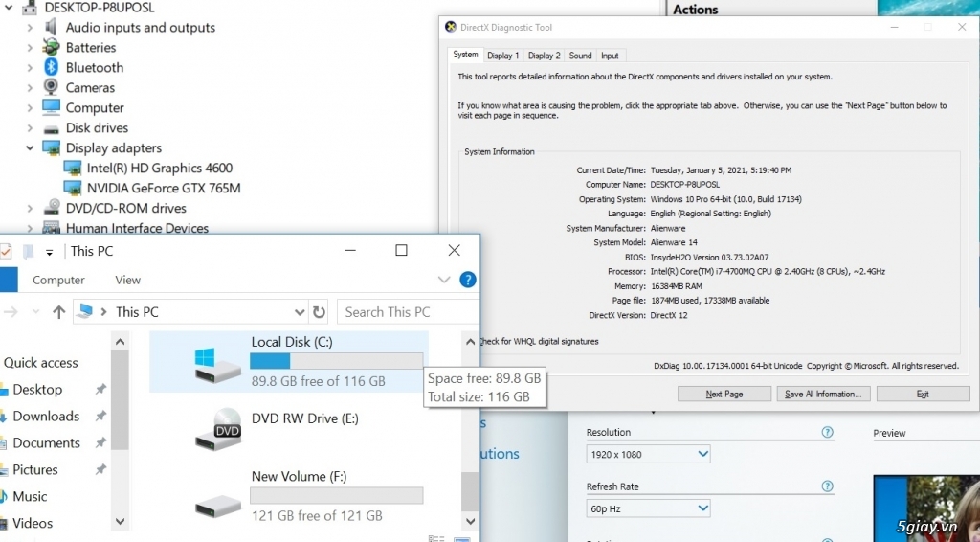Expand the DVD/CD-ROM drives node
The height and width of the screenshot is (542, 980).
pyautogui.click(x=30, y=208)
